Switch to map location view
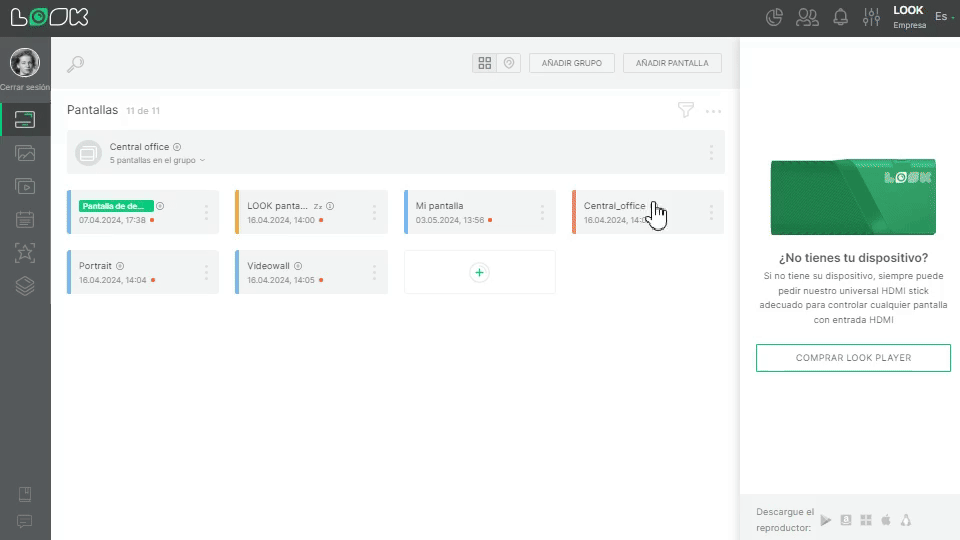Screen dimensions: 960x540 (509, 63)
